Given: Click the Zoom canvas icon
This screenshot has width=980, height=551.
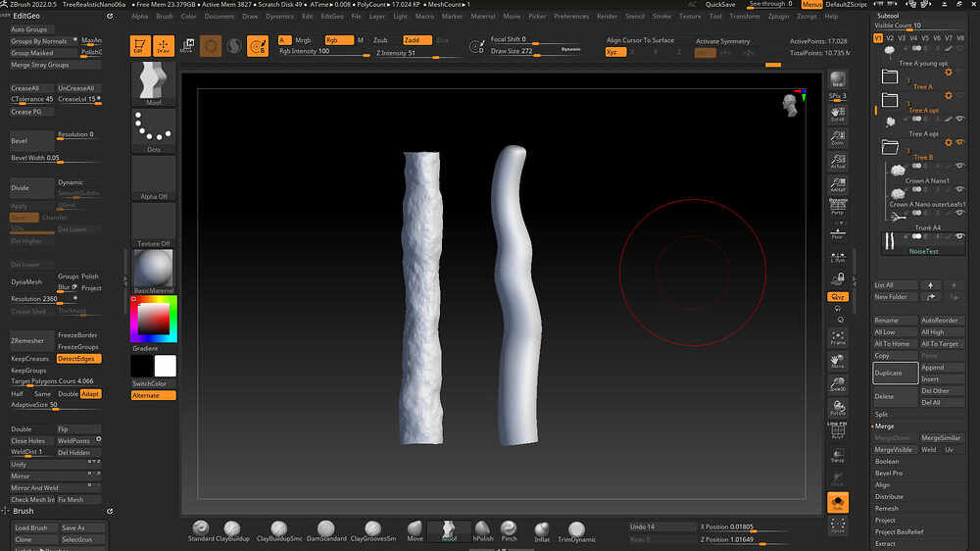Looking at the screenshot, I should coord(838,137).
